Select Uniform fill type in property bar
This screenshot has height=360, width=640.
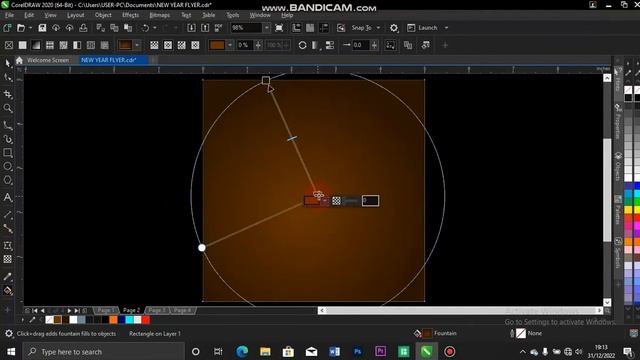click(22, 45)
